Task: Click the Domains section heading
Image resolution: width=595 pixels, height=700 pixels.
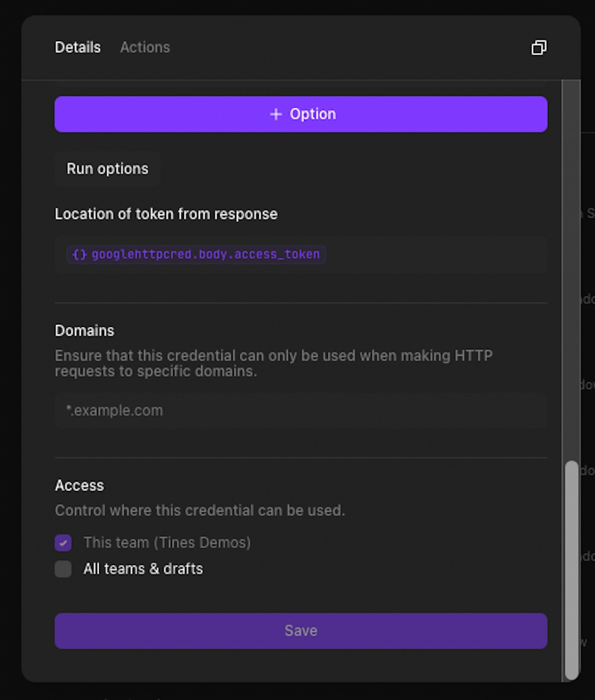Action: click(84, 330)
